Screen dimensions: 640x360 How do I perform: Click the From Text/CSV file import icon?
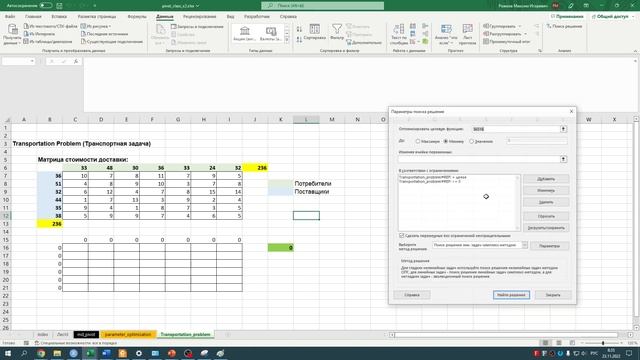[x=26, y=26]
